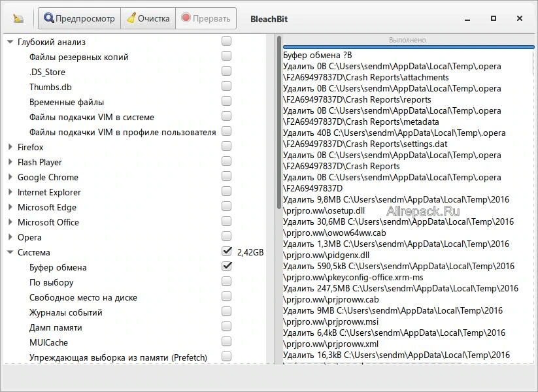The height and width of the screenshot is (392, 538).
Task: Select the MUICache tree item
Action: click(x=49, y=342)
